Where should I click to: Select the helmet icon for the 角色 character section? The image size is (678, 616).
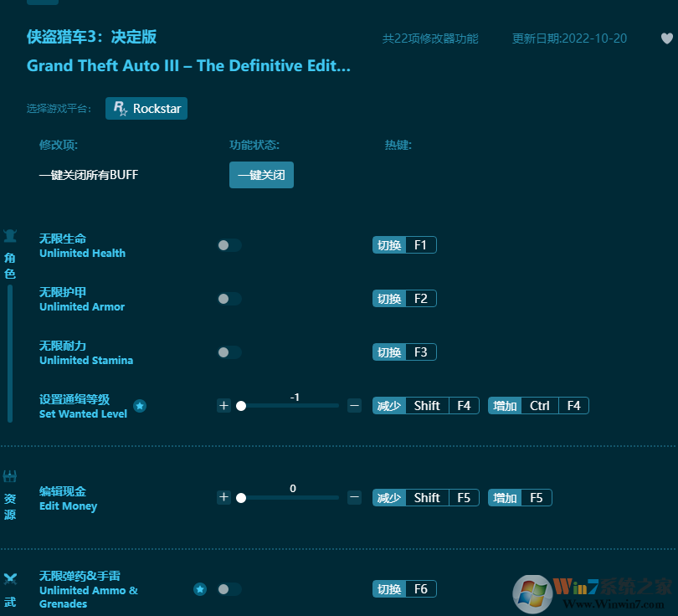pos(10,235)
